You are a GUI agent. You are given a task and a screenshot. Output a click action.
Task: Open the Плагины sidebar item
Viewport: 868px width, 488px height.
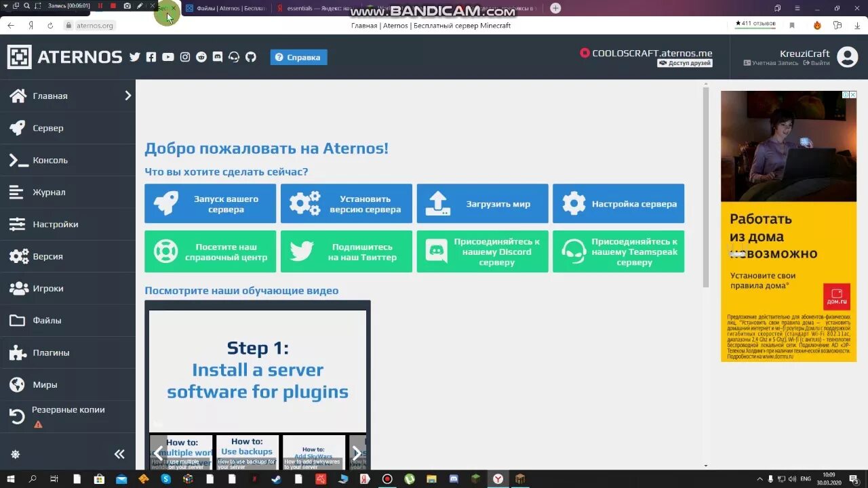[68, 352]
